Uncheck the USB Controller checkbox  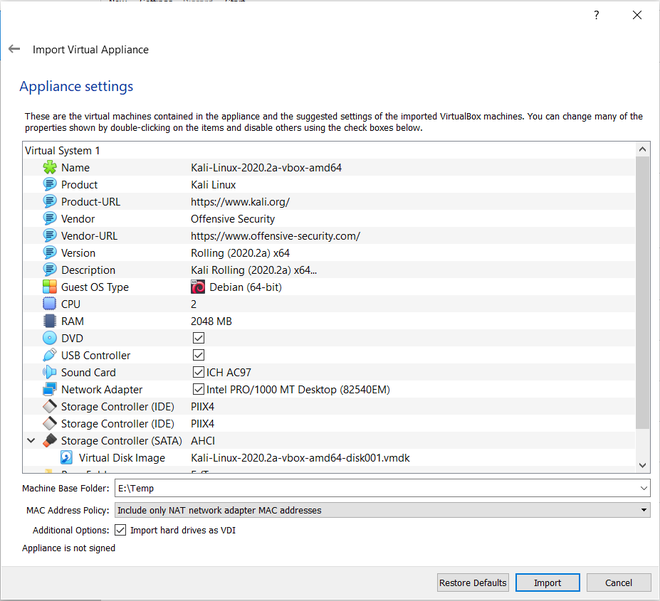(199, 355)
